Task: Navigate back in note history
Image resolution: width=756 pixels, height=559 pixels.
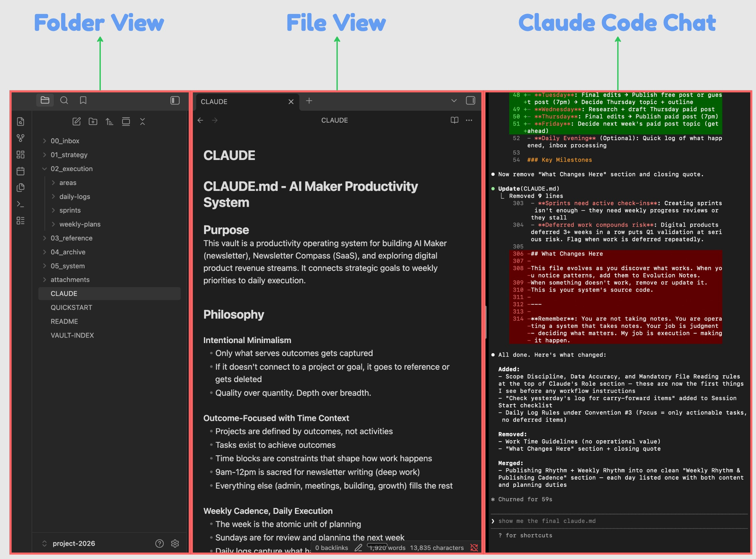Action: pyautogui.click(x=200, y=120)
